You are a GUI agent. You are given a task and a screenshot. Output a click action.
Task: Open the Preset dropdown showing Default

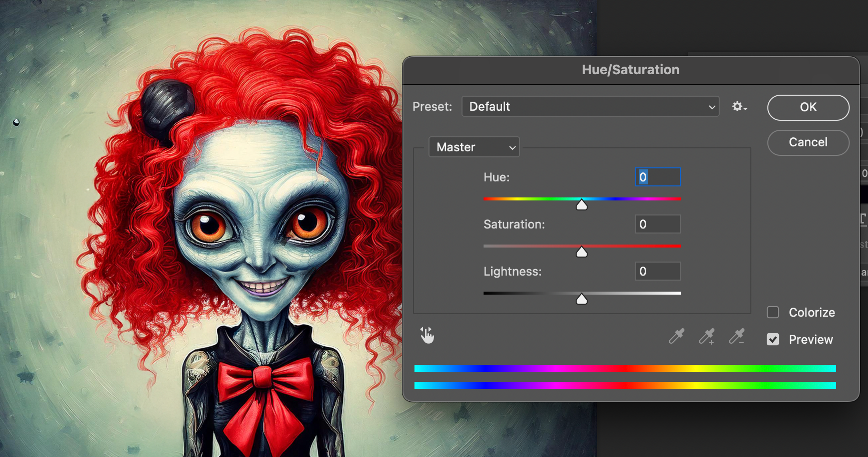point(590,107)
